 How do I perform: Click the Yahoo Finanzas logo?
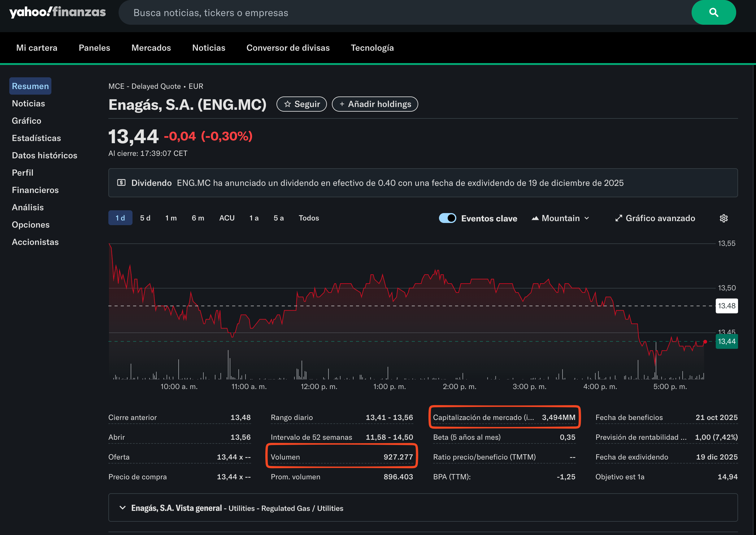58,12
